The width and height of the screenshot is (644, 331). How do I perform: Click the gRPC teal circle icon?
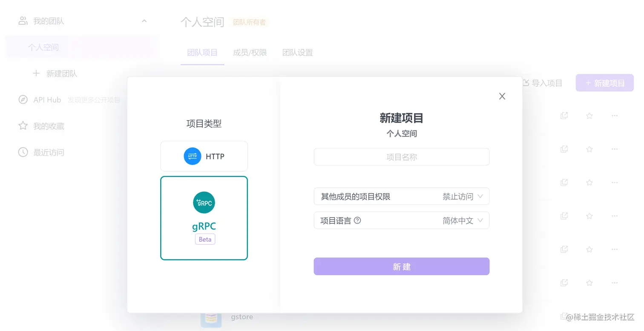coord(204,203)
